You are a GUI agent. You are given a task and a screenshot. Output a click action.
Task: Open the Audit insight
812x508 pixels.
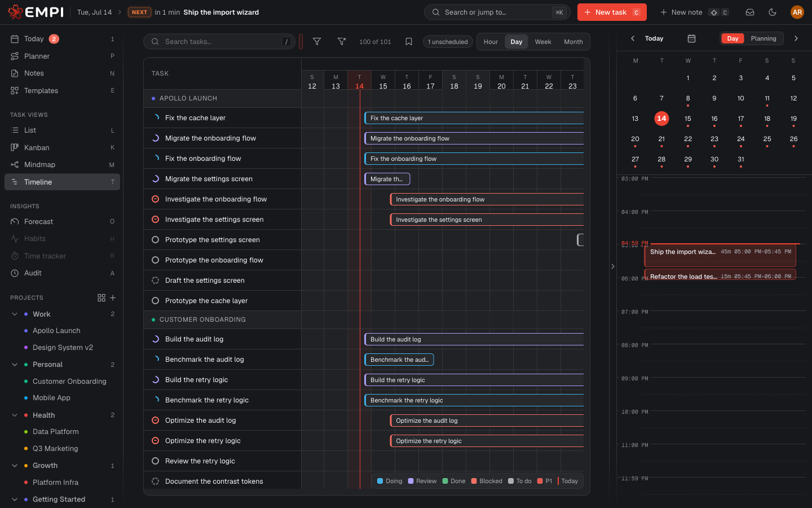62,273
